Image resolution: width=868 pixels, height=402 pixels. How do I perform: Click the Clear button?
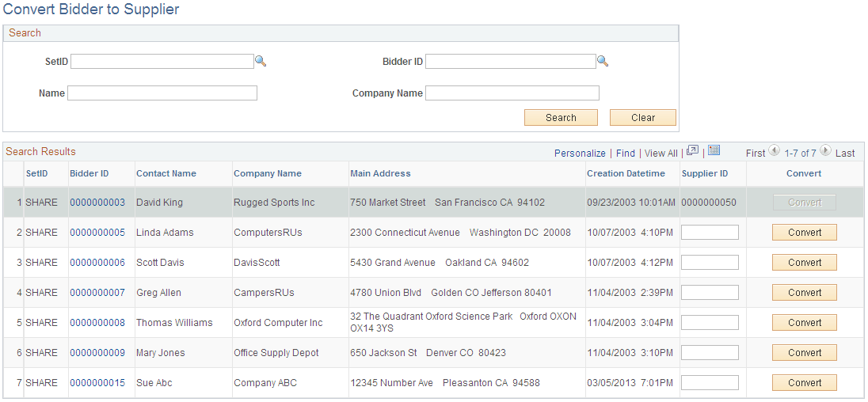(x=643, y=117)
